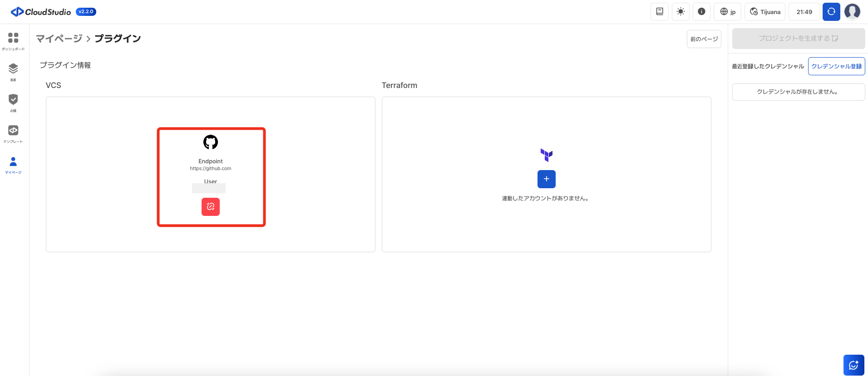Click the blue refresh button
868x376 pixels.
831,12
